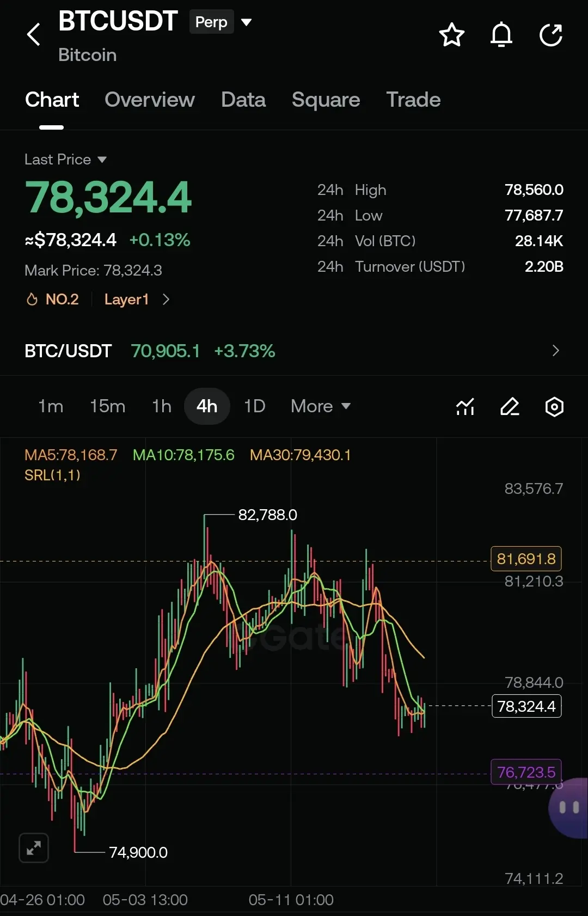Tap the 81,691.8 resistance price tag

pyautogui.click(x=526, y=559)
